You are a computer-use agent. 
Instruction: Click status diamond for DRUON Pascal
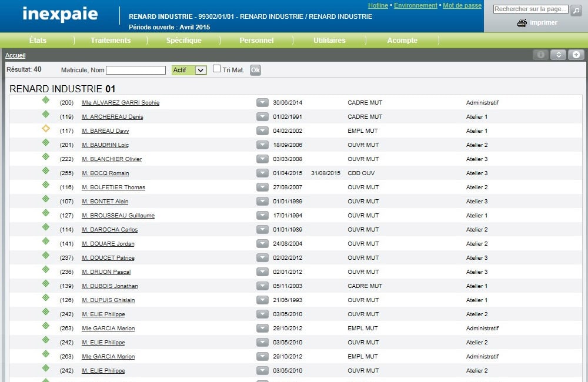tap(46, 270)
